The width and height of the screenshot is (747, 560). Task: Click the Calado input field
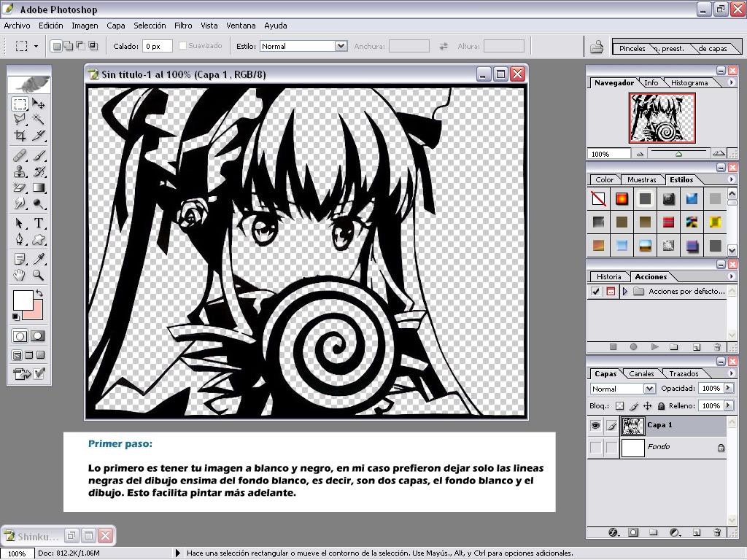(158, 46)
